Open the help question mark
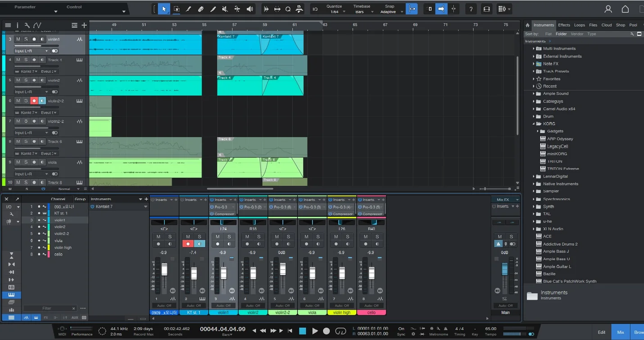 [471, 9]
